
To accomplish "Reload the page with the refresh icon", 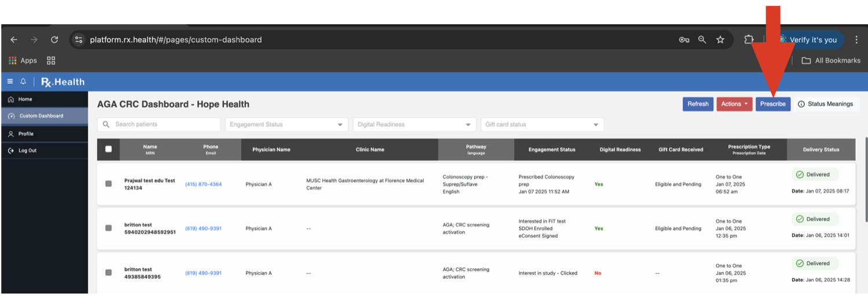I will (x=54, y=40).
